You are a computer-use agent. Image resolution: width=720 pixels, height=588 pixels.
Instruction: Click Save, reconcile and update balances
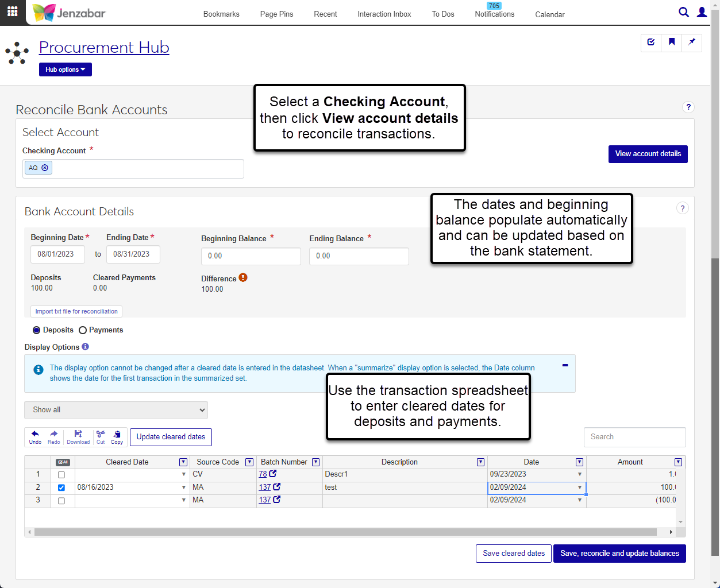tap(619, 554)
